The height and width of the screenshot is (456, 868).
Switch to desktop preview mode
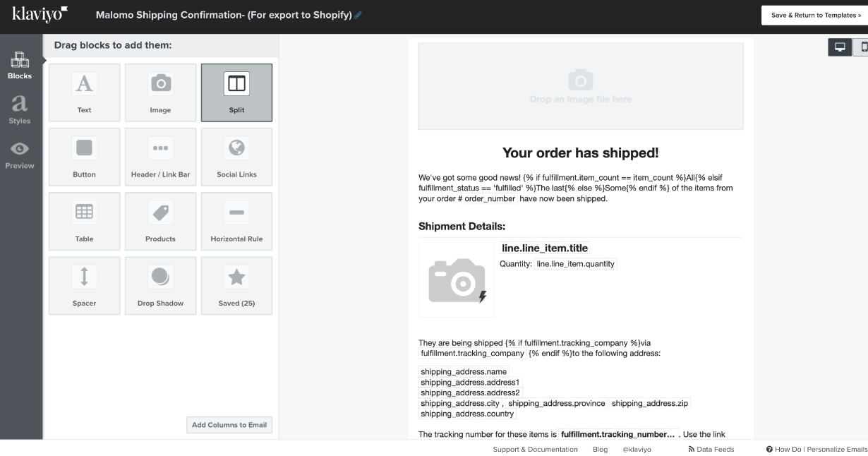pyautogui.click(x=840, y=47)
